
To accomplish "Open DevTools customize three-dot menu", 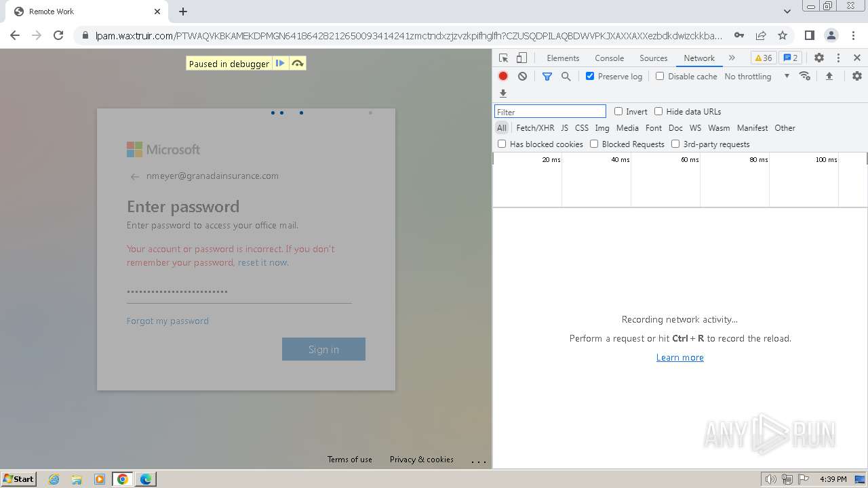I will [838, 58].
